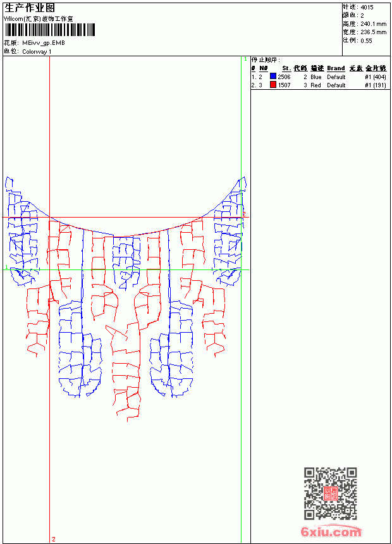The image size is (392, 544).
Task: Click the blue thread color swatch
Action: tap(273, 77)
